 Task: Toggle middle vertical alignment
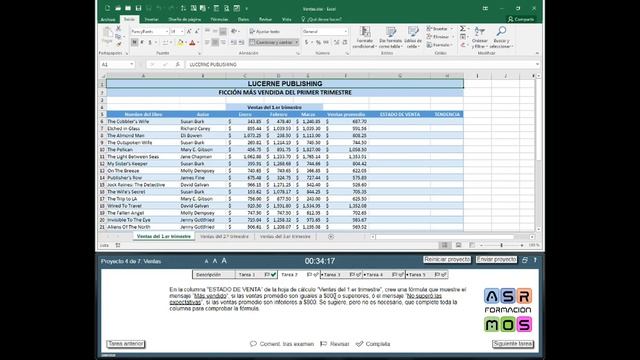[215, 31]
